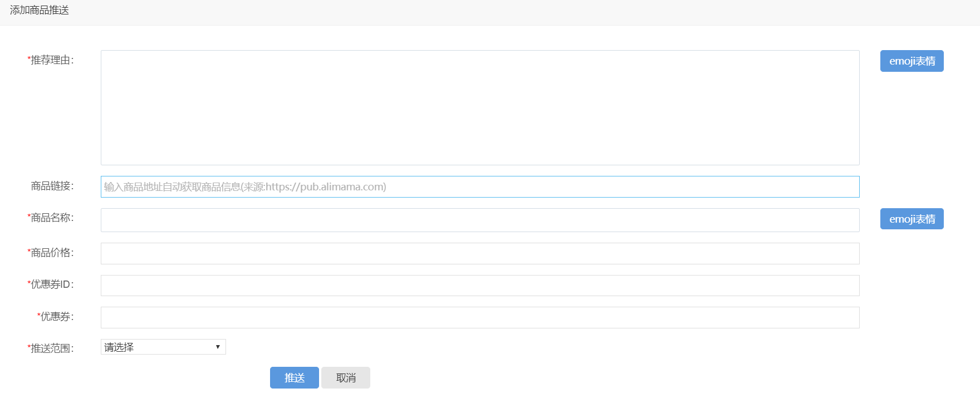Select the 优惠券ID input field
Image resolution: width=980 pixels, height=408 pixels.
(479, 286)
